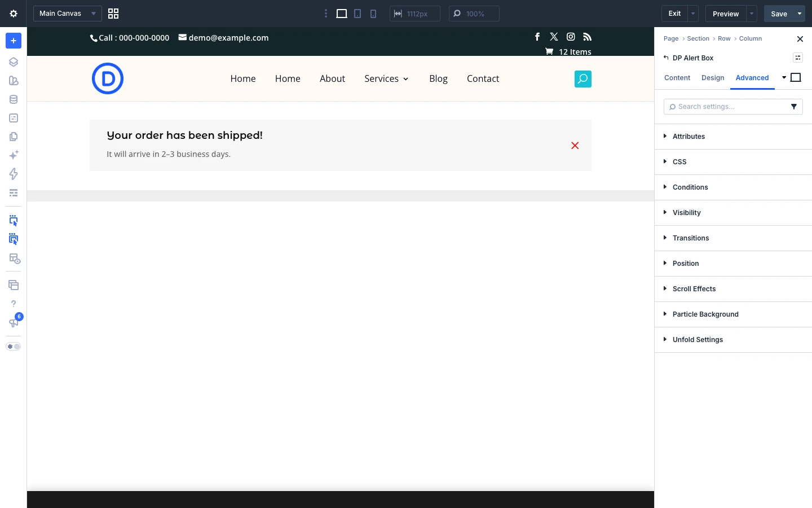Screen dimensions: 812x508
Task: Switch to phone view icon
Action: click(x=373, y=14)
